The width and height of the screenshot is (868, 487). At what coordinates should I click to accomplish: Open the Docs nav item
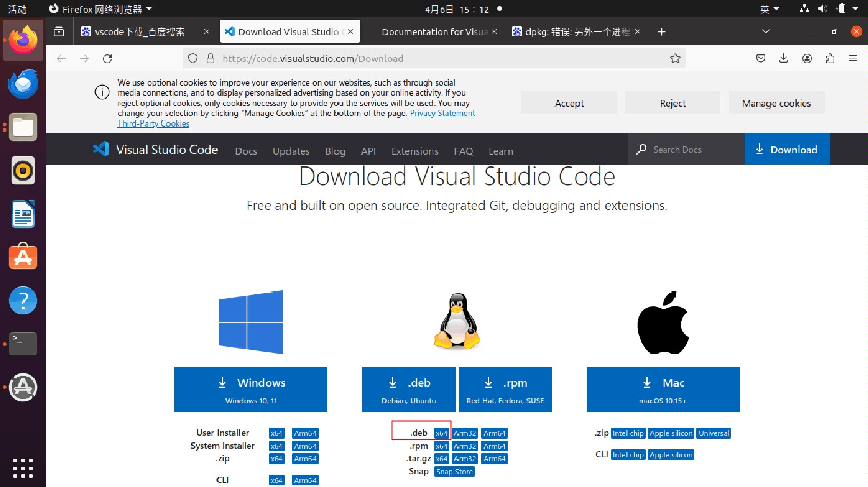click(246, 151)
